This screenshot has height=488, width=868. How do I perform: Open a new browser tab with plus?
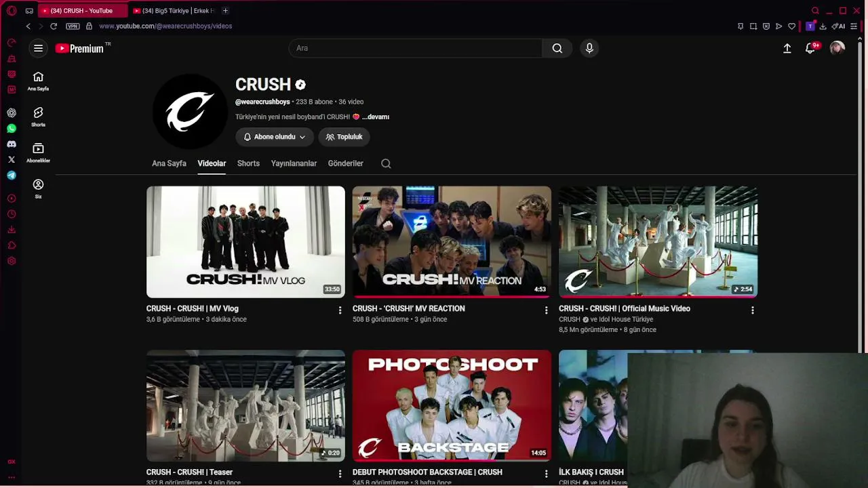tap(225, 10)
